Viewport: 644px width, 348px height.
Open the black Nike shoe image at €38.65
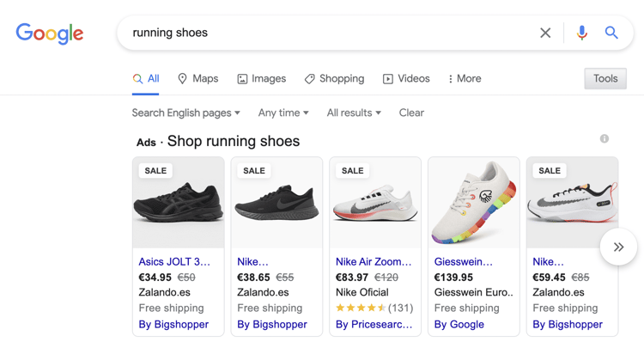point(276,203)
